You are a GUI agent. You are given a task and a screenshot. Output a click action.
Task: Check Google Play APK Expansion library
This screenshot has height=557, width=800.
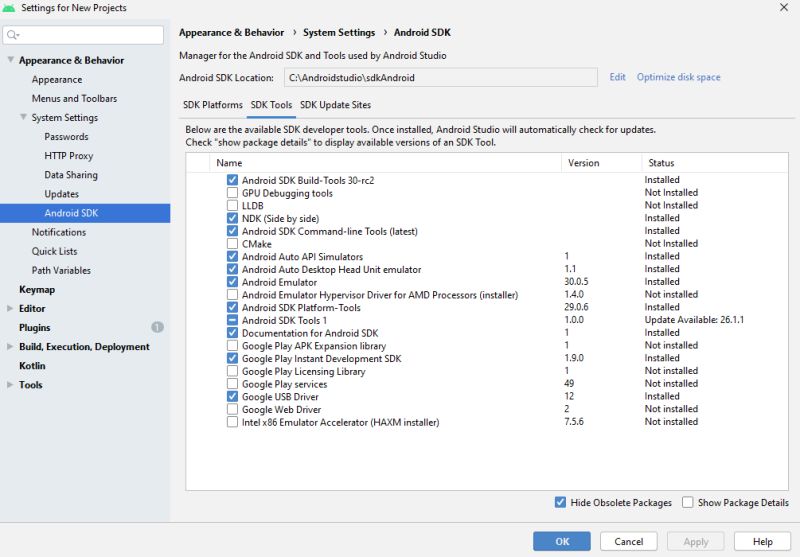click(232, 346)
